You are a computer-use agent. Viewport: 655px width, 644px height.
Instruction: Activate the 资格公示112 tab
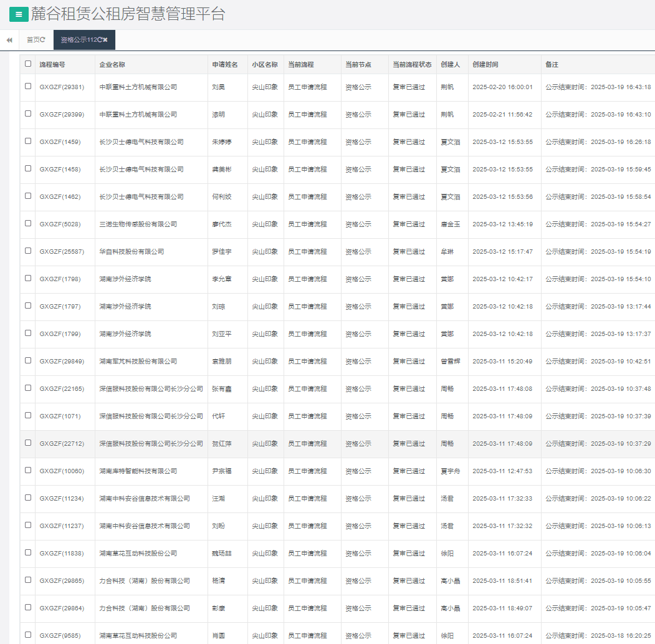(x=77, y=40)
